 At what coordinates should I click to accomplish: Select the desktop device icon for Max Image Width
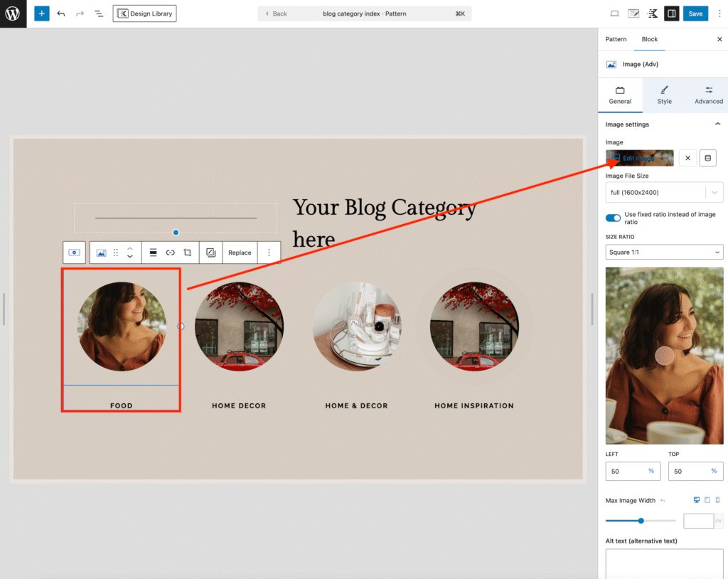coord(697,500)
